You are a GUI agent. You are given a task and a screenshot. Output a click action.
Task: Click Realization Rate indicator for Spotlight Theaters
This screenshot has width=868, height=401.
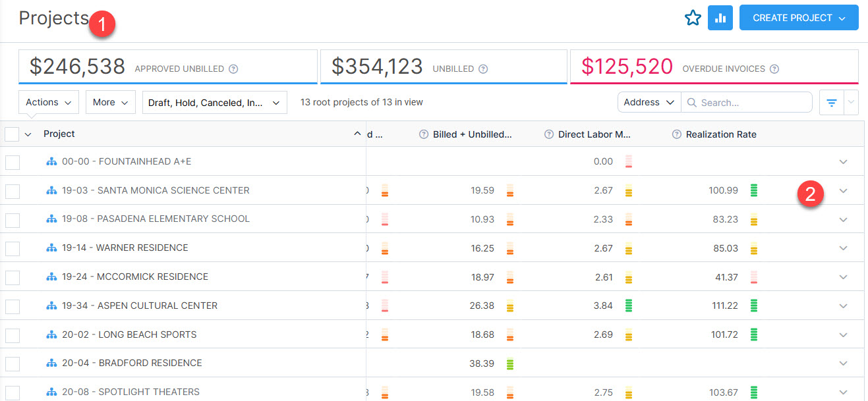754,392
